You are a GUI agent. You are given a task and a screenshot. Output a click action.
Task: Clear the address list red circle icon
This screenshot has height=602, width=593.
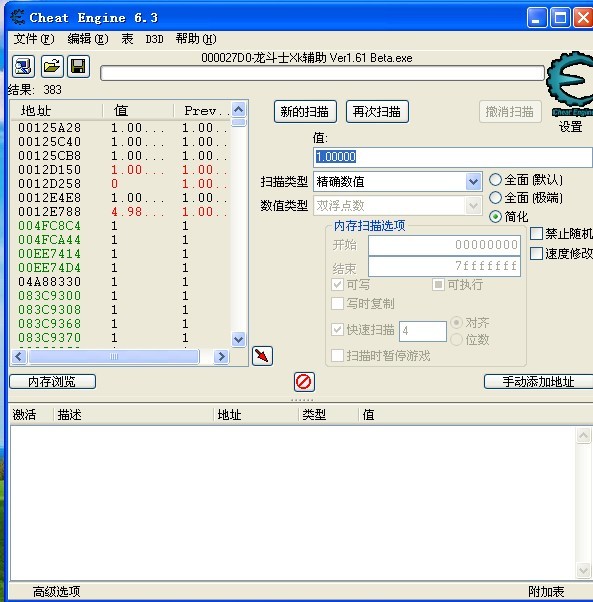coord(304,382)
